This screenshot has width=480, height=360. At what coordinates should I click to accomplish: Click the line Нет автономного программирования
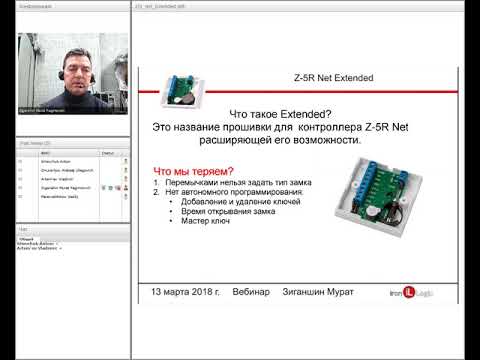(x=234, y=192)
